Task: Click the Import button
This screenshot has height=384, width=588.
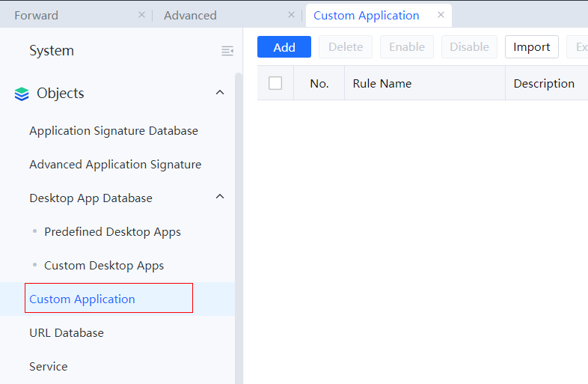Action: (531, 47)
